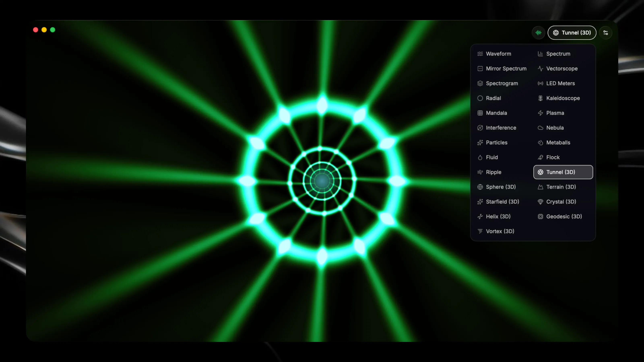Select Helix (3D) from the menu
Viewport: 644px width, 362px height.
click(503, 216)
